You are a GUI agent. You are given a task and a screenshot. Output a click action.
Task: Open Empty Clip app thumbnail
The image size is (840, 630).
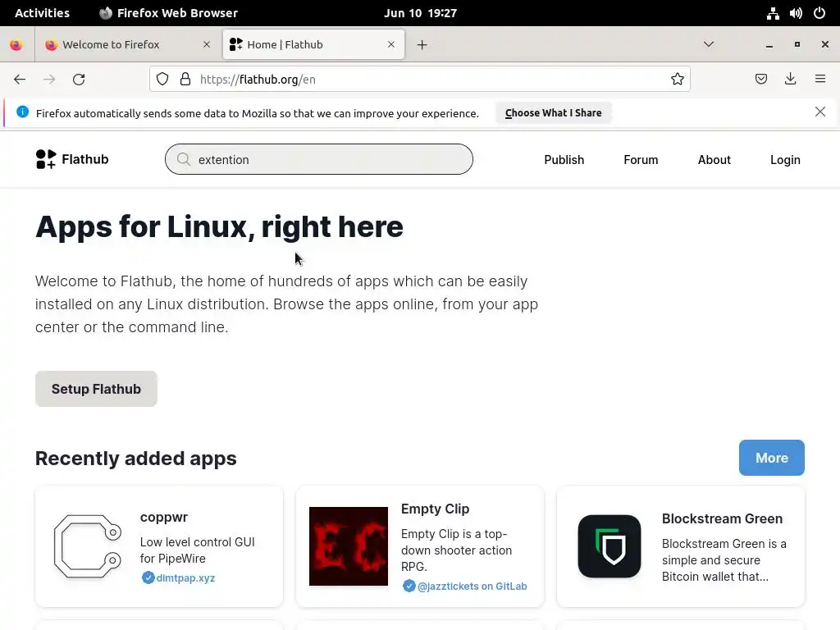348,546
